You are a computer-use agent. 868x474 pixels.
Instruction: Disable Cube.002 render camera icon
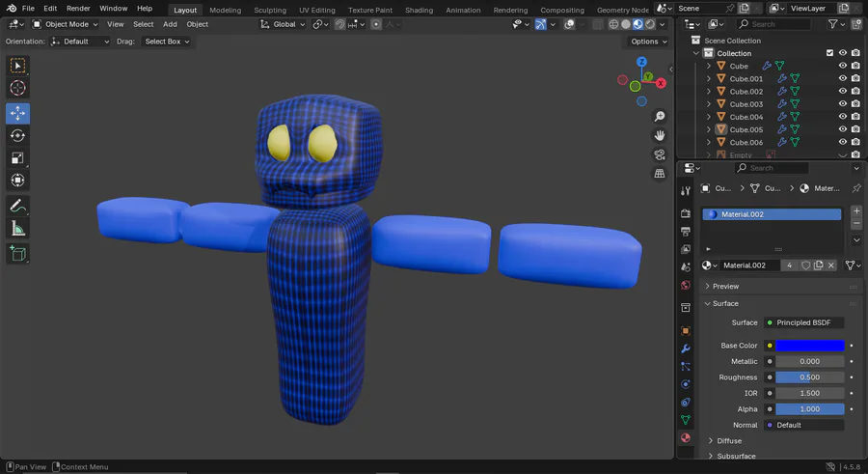(855, 91)
